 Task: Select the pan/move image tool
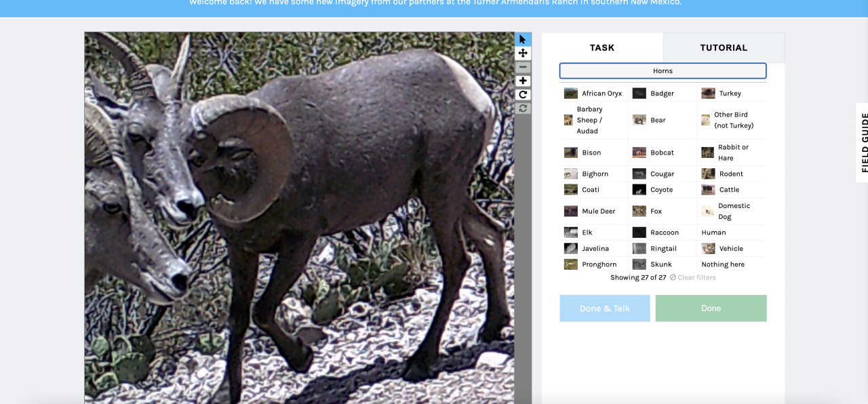[x=523, y=53]
